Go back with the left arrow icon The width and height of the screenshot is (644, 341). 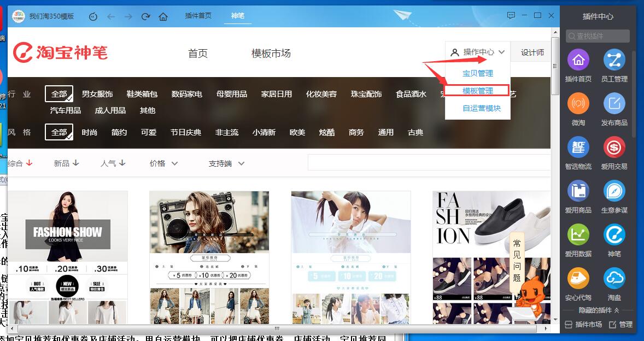click(x=111, y=16)
